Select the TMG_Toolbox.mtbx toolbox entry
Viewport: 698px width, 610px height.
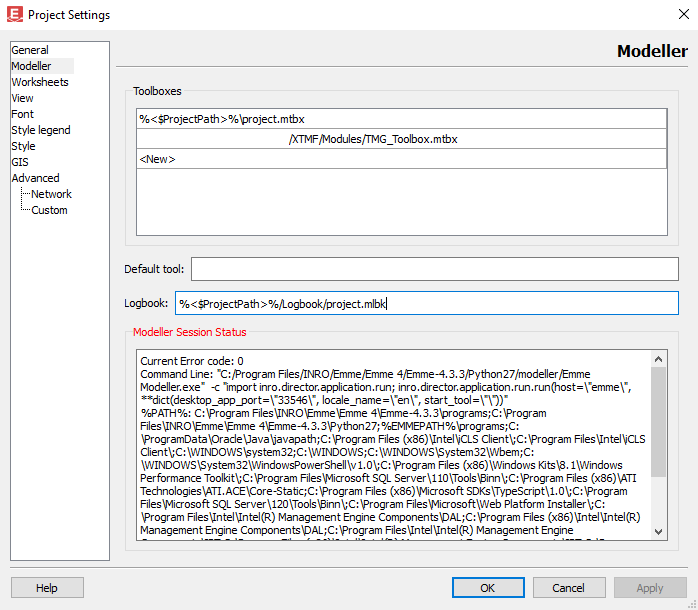coord(400,139)
